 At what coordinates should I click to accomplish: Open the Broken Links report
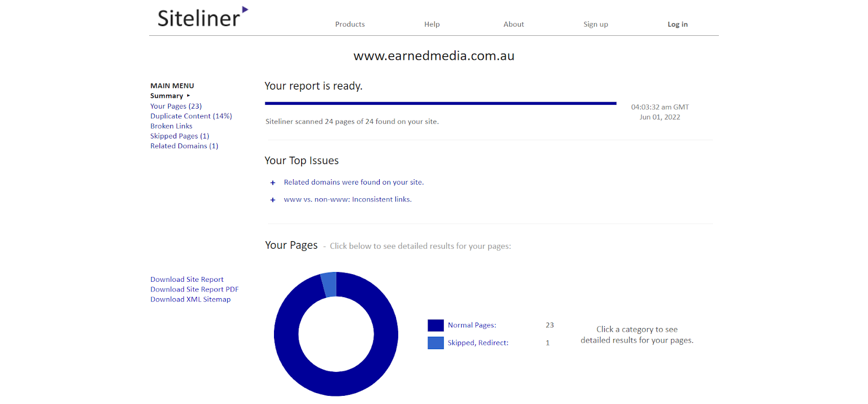[x=171, y=126]
